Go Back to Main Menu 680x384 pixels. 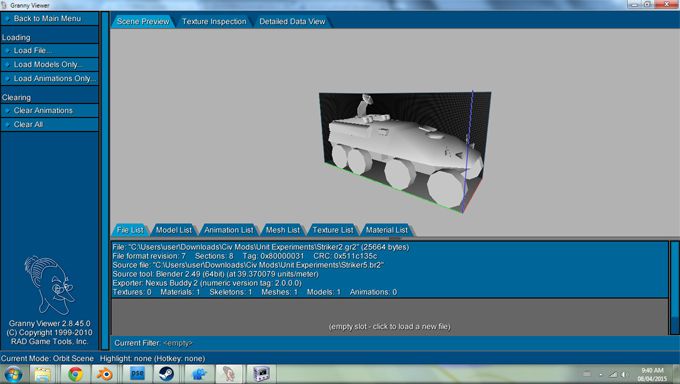(50, 19)
